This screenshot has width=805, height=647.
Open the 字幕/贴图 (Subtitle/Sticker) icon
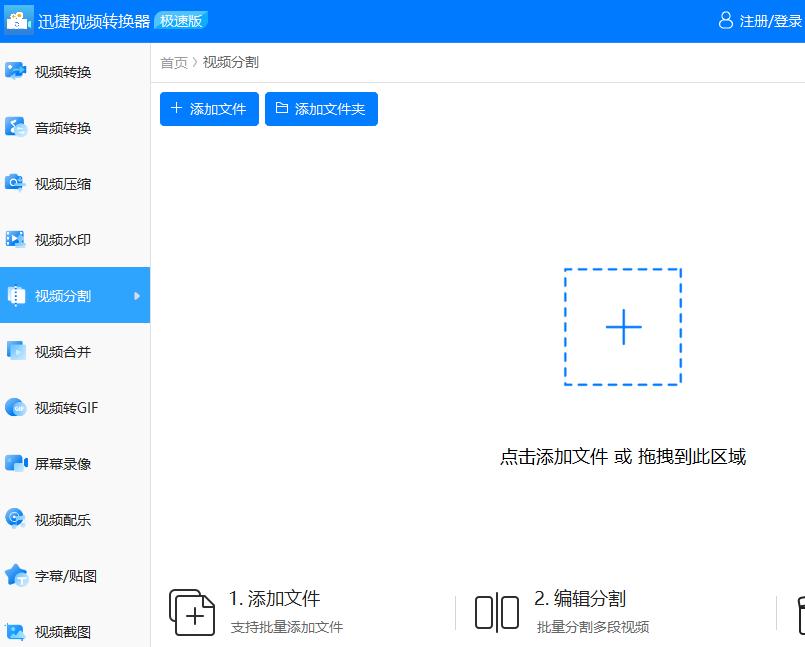point(16,575)
